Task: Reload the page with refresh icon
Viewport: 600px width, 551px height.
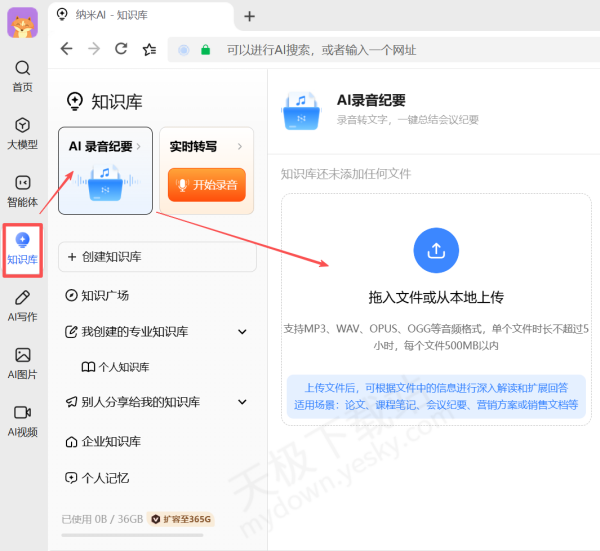Action: pyautogui.click(x=121, y=49)
